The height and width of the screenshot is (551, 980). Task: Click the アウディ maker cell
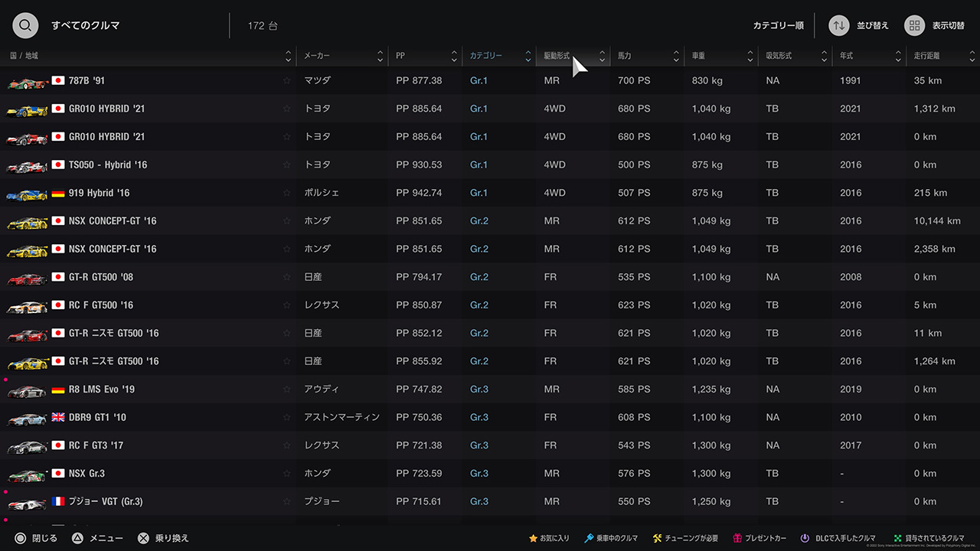coord(322,389)
